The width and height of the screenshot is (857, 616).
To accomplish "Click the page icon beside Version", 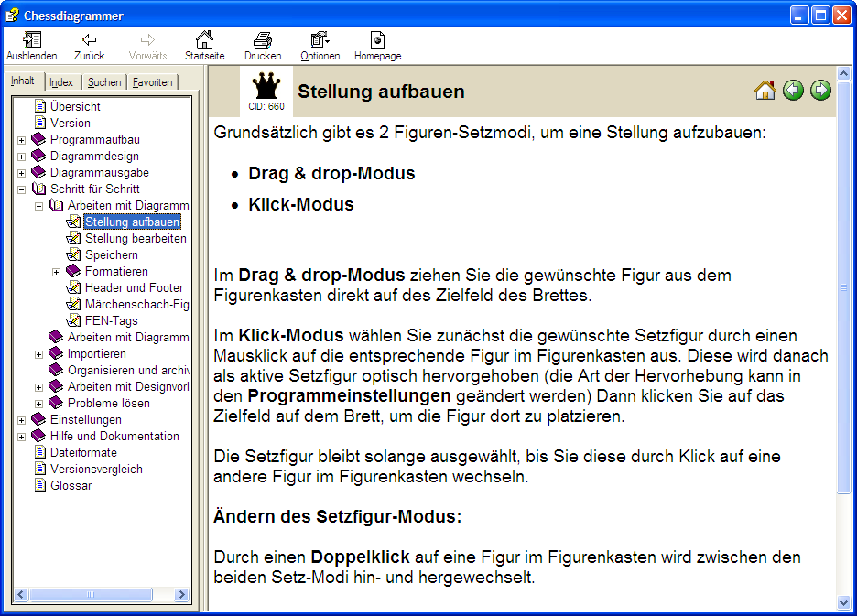I will 40,123.
